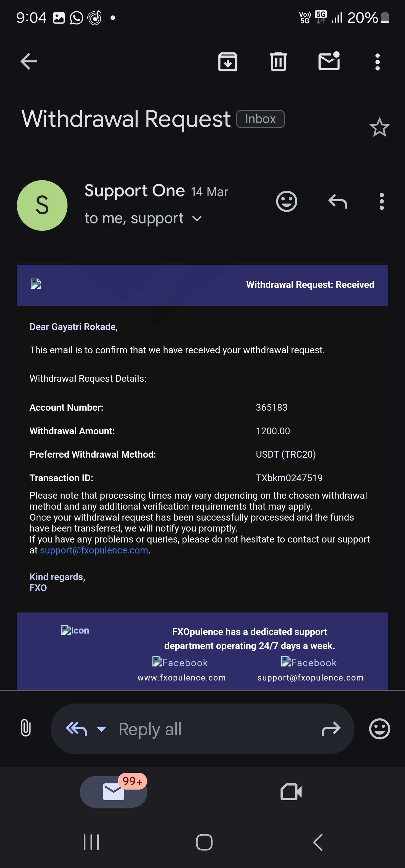Open the top-bar more options menu
Viewport: 405px width, 868px height.
point(377,62)
